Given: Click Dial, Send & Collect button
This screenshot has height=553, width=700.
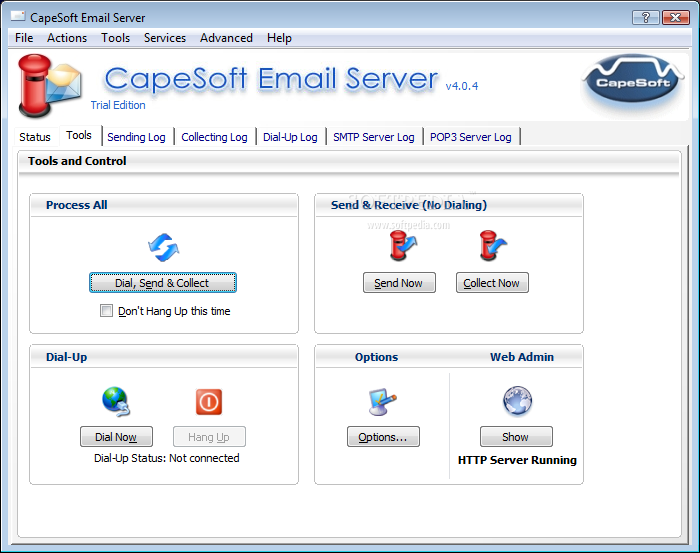Looking at the screenshot, I should [163, 283].
